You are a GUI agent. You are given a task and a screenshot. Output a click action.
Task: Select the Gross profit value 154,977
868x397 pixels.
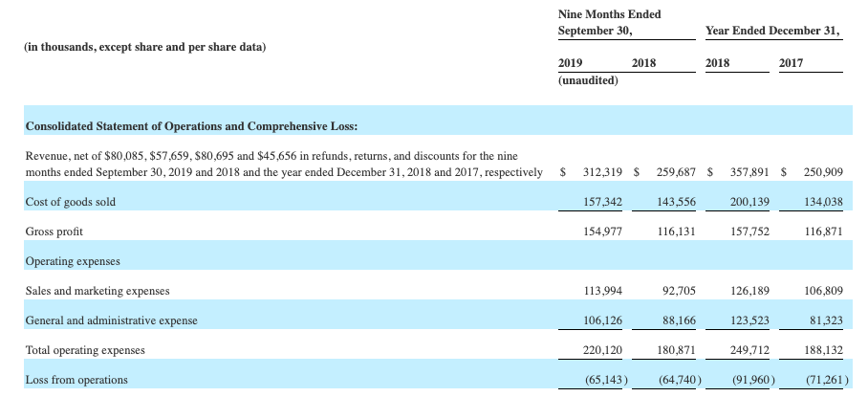click(x=602, y=232)
